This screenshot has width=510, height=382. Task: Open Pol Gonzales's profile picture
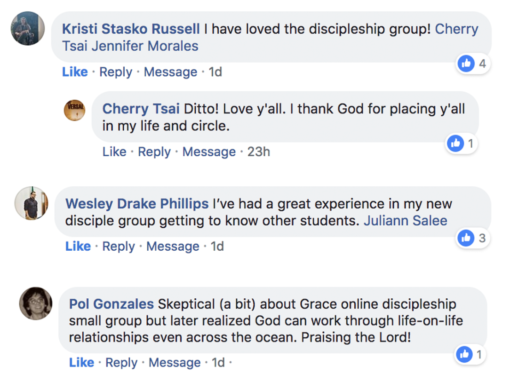point(36,303)
